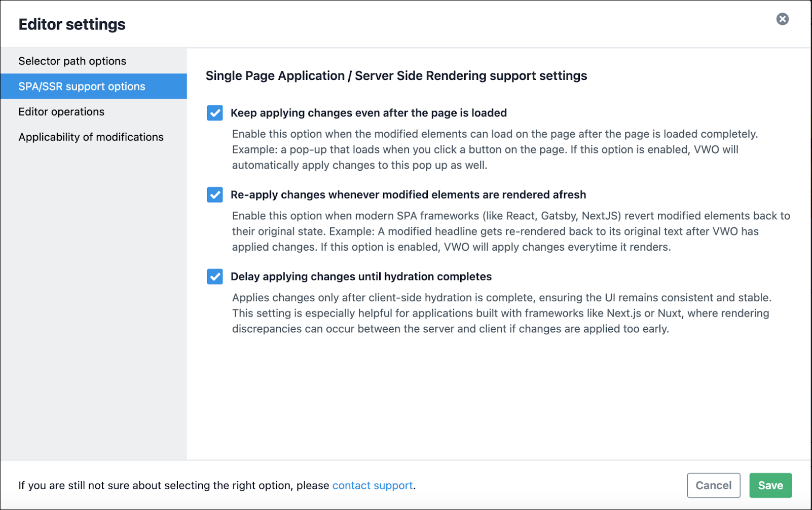Click the 'Delay applying changes until hydration' label
The image size is (812, 510).
(x=361, y=277)
